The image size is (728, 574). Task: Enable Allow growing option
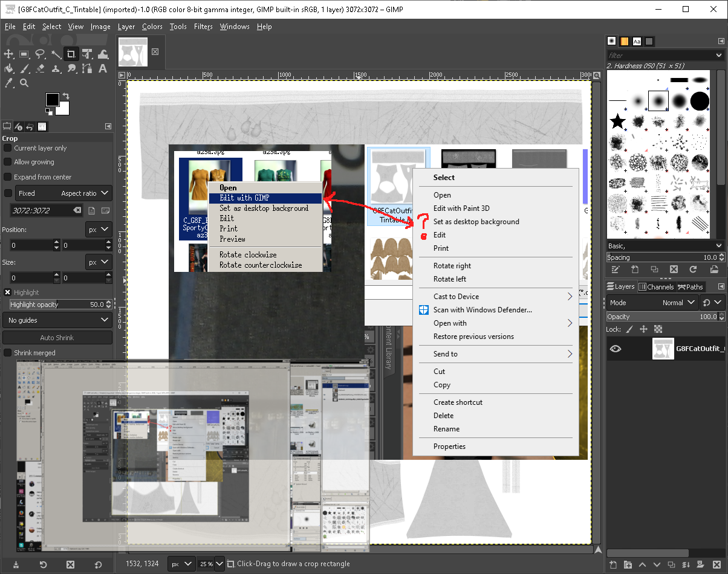click(8, 162)
